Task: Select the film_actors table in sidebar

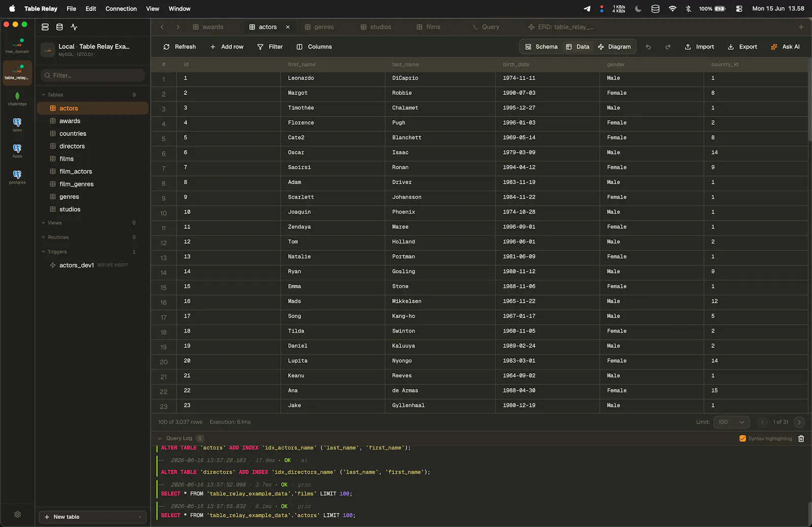Action: [x=93, y=171]
